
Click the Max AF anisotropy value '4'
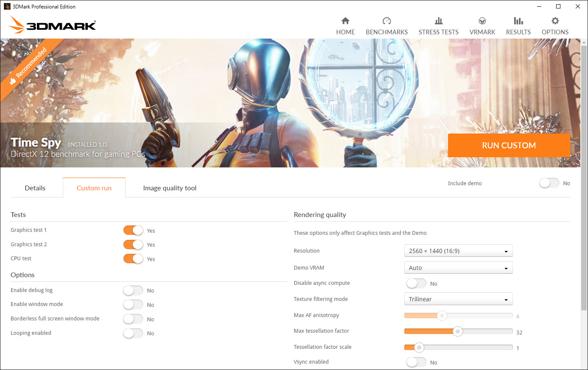coord(518,316)
